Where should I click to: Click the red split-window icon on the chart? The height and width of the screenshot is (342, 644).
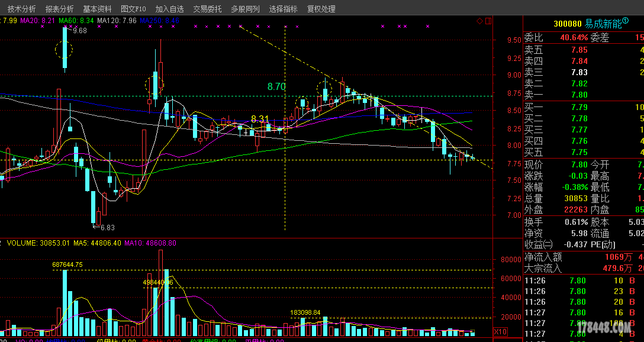click(x=488, y=21)
